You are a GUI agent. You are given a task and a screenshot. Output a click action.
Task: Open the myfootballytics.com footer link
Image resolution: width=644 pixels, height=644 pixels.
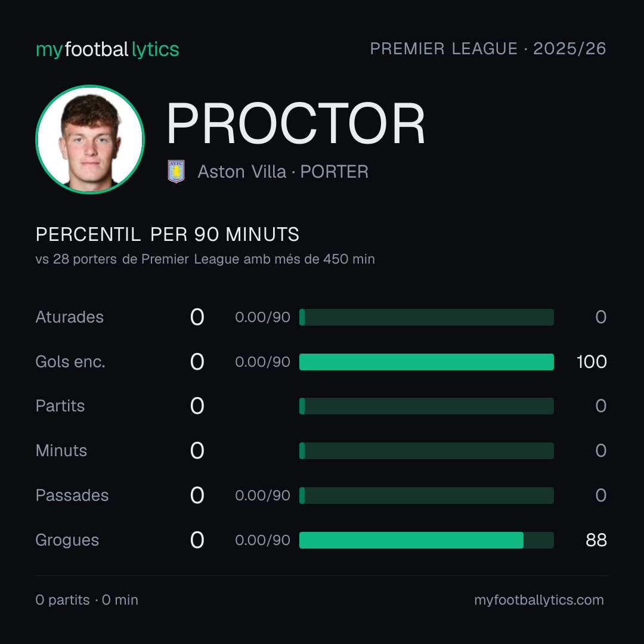539,600
